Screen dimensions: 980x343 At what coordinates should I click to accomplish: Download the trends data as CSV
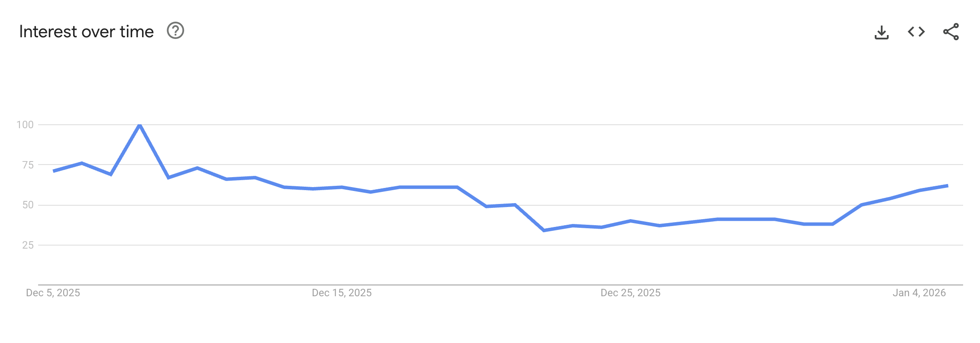pos(882,31)
